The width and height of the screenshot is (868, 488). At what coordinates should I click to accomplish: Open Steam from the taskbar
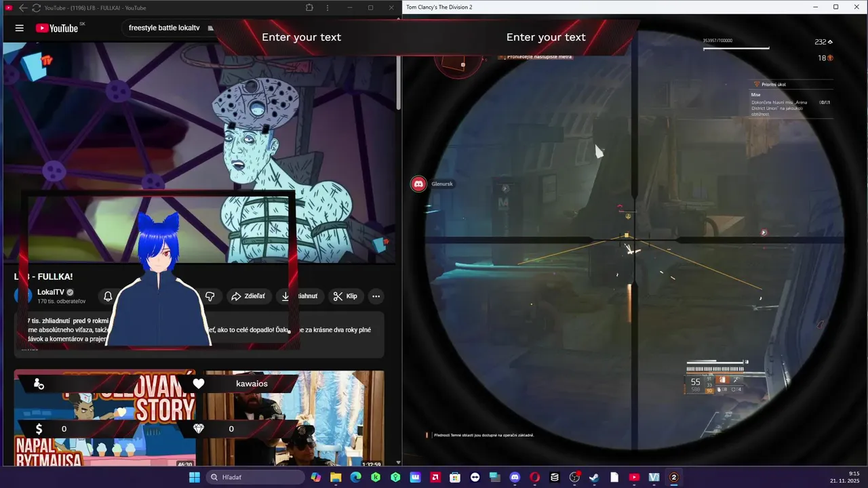click(x=594, y=477)
